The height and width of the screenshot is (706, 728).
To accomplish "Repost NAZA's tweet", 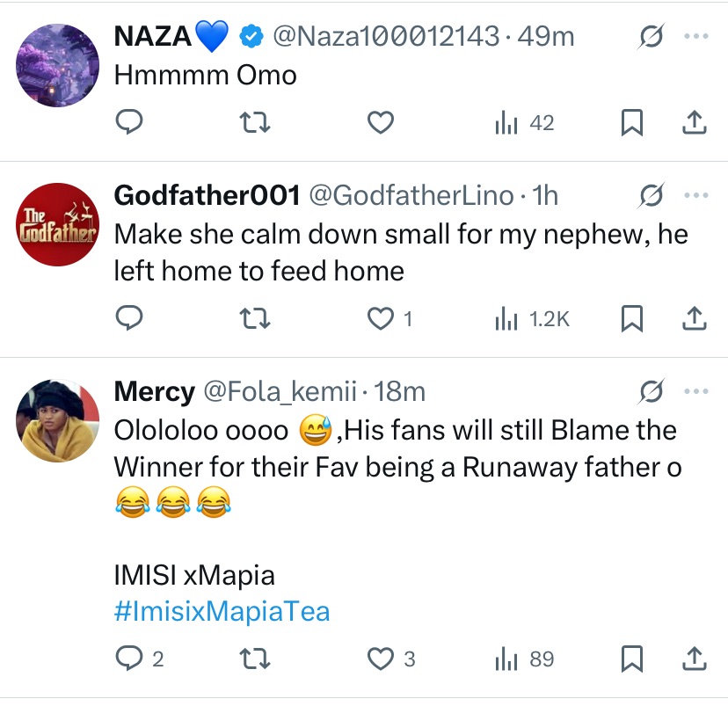I will click(x=255, y=123).
